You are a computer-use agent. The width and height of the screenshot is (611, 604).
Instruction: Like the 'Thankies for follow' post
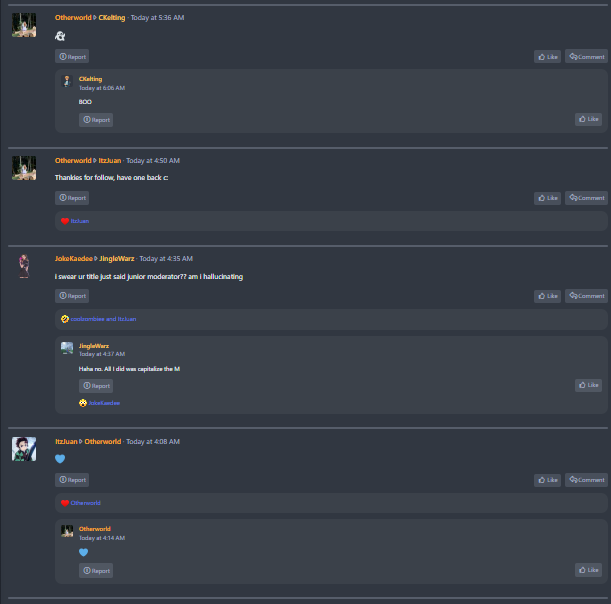click(x=547, y=198)
